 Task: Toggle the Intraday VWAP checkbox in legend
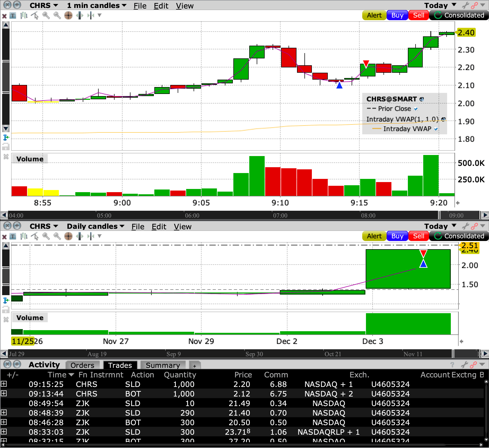tap(436, 129)
